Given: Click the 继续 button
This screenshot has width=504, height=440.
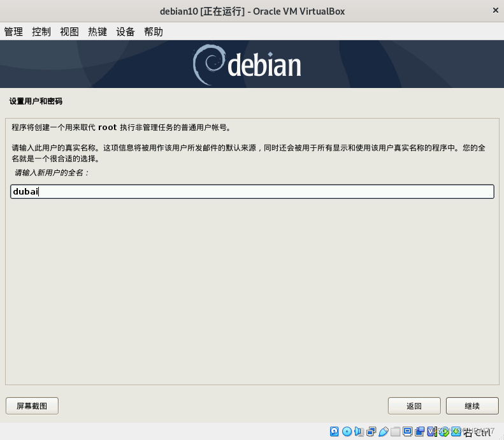Looking at the screenshot, I should tap(472, 406).
